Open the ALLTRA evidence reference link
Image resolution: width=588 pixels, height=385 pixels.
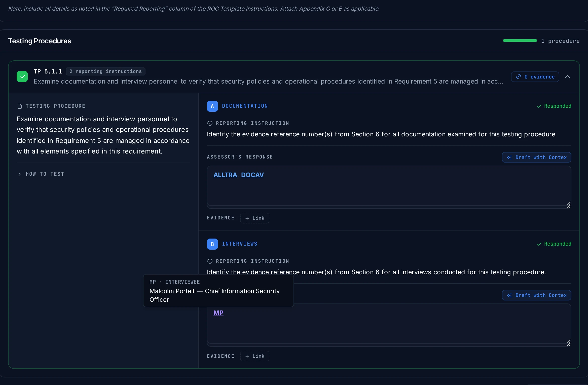(225, 175)
